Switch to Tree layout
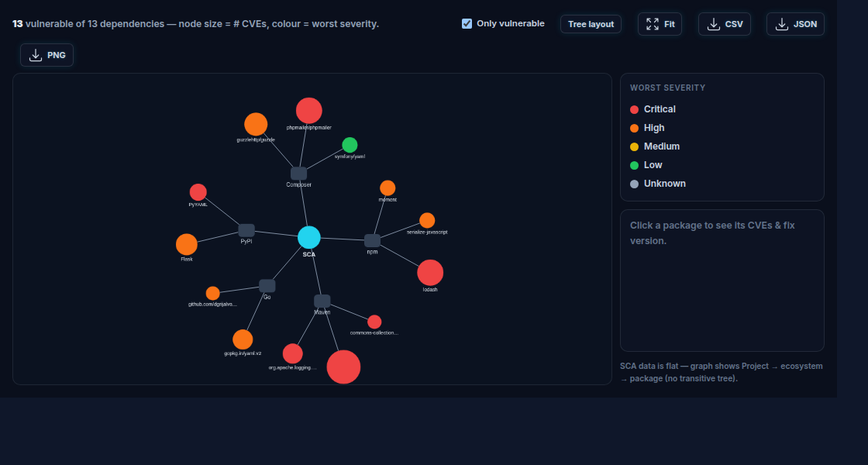 [591, 24]
